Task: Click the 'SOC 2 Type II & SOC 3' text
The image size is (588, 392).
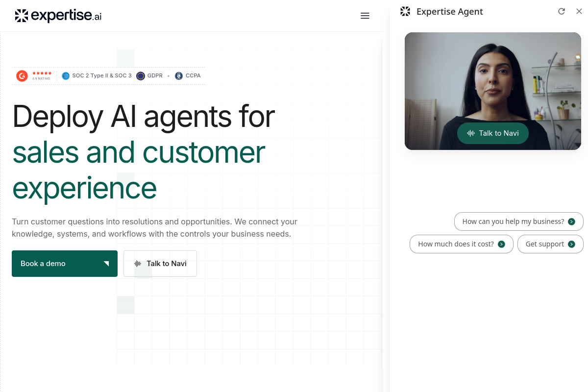Action: click(102, 76)
